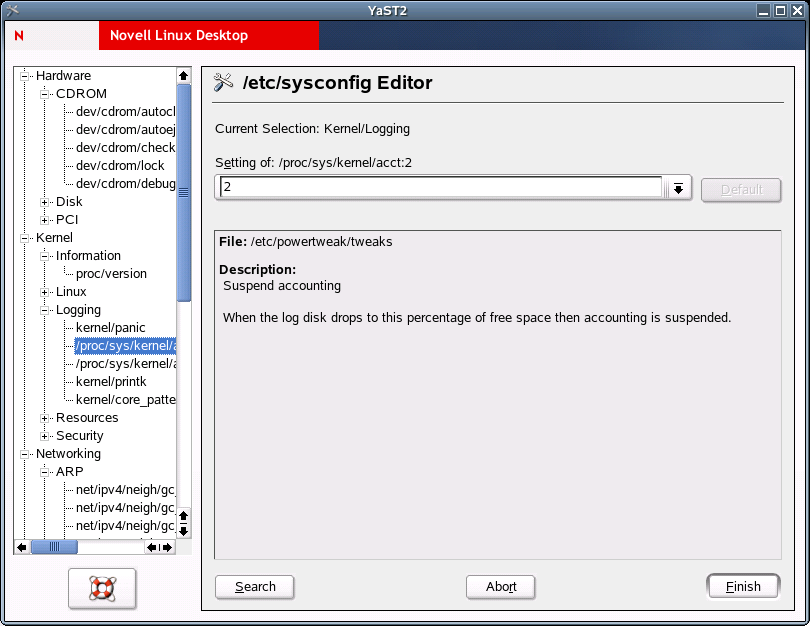Expand the Resources tree node

44,418
